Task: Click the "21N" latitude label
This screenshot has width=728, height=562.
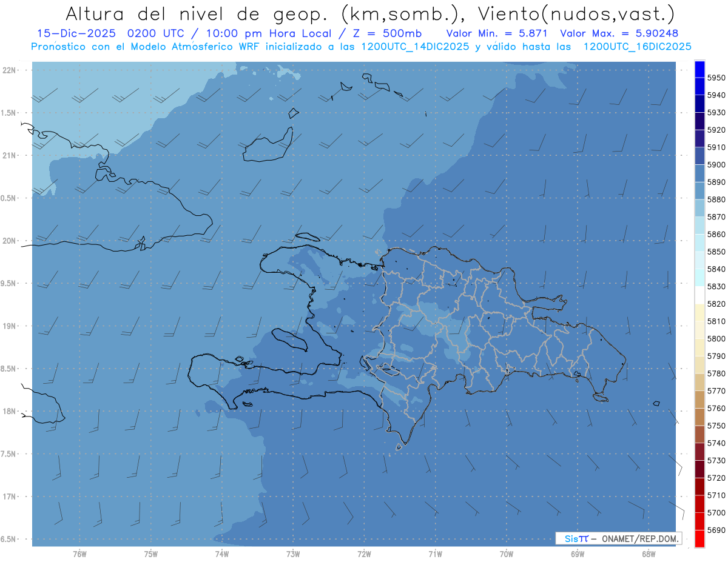Action: 10,155
